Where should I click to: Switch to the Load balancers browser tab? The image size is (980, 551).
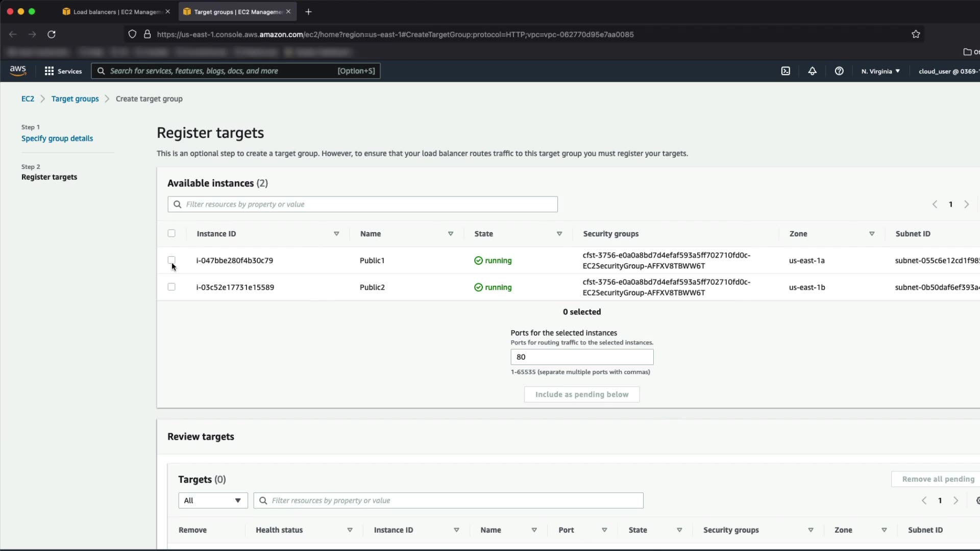point(115,12)
